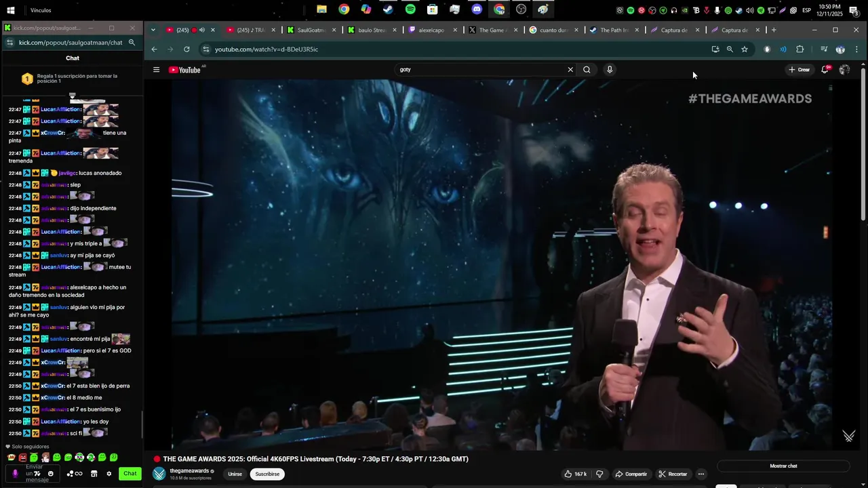Click the gift subscription rank banner
The width and height of the screenshot is (868, 488).
coord(72,79)
